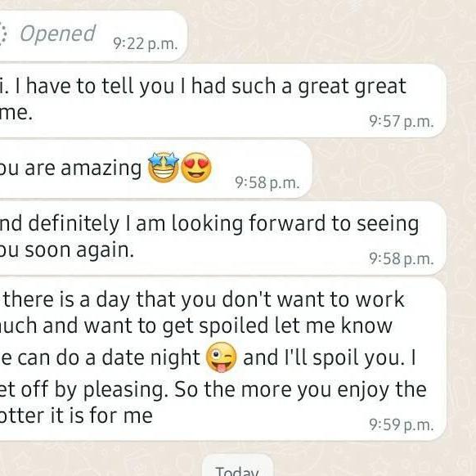This screenshot has height=476, width=476.
Task: Select the "great great" message bubble
Action: click(x=222, y=101)
